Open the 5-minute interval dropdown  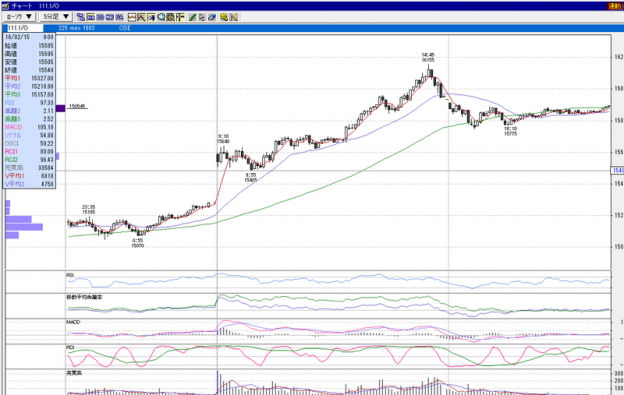point(56,17)
